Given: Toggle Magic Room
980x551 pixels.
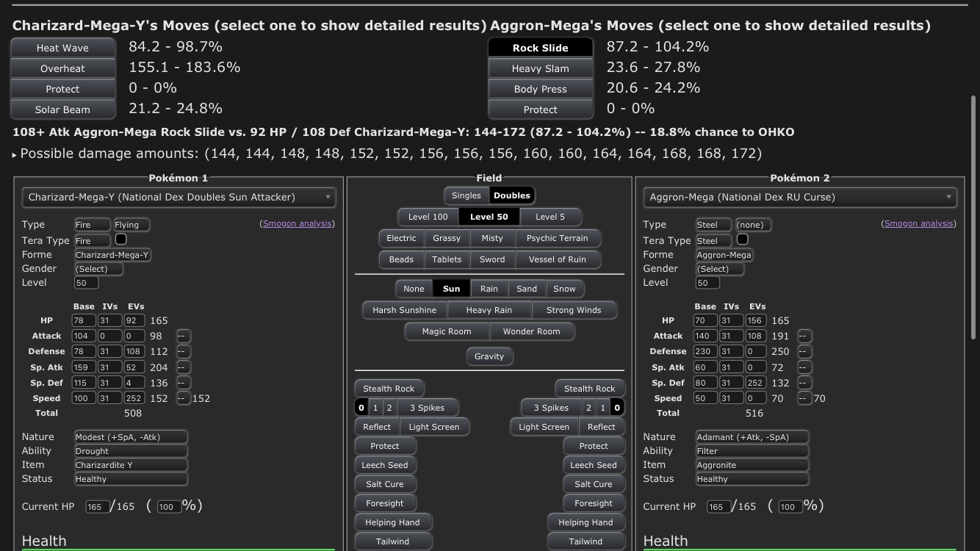Looking at the screenshot, I should pos(447,331).
